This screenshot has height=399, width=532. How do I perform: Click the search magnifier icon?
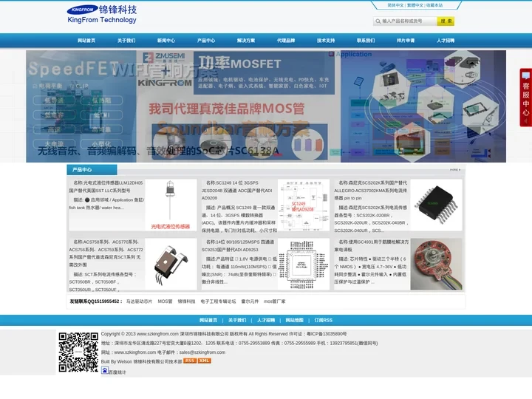378,21
